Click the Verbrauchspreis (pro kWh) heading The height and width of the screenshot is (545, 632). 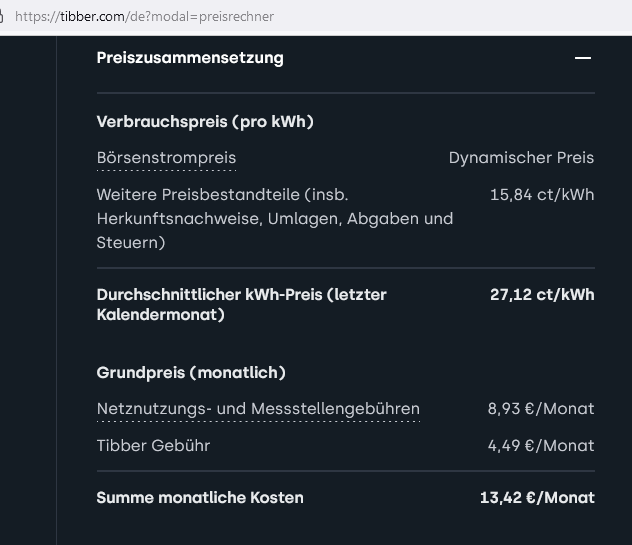[x=205, y=122]
